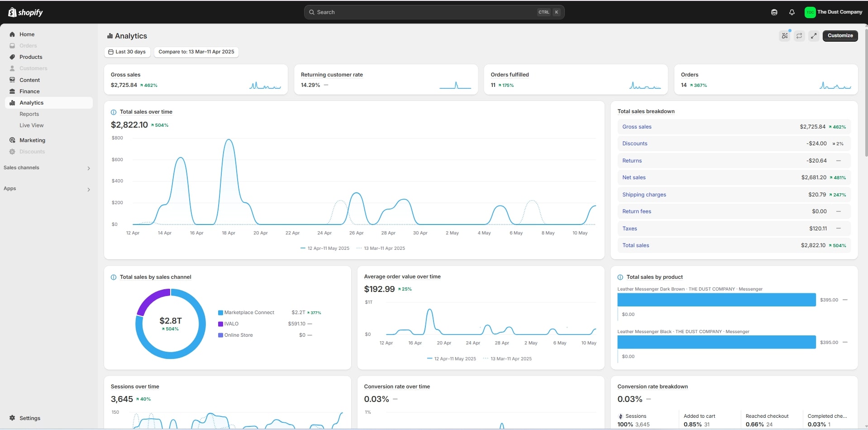868x430 pixels.
Task: Open Live View under Analytics
Action: point(32,125)
